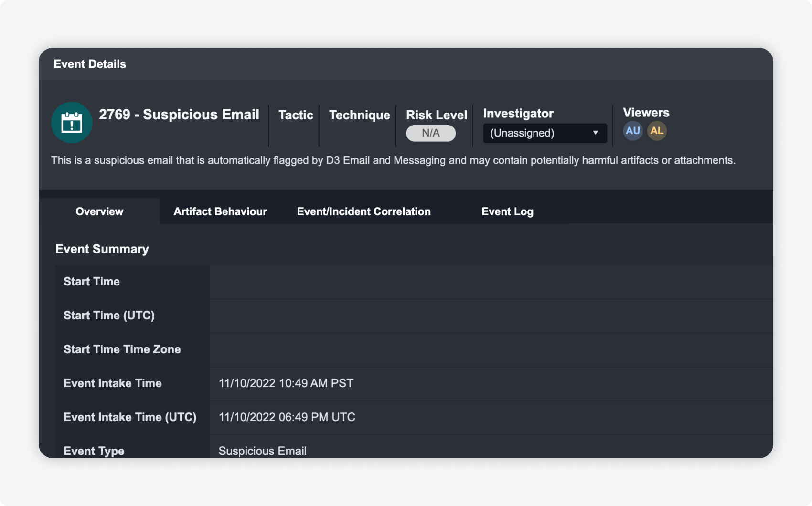
Task: Click the AL viewer avatar
Action: 657,131
